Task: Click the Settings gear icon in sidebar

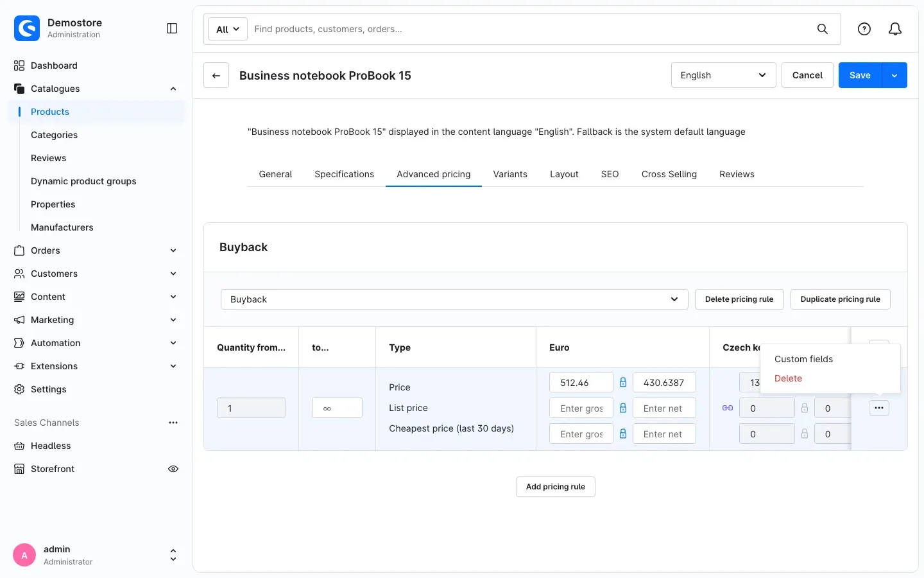Action: click(x=19, y=389)
